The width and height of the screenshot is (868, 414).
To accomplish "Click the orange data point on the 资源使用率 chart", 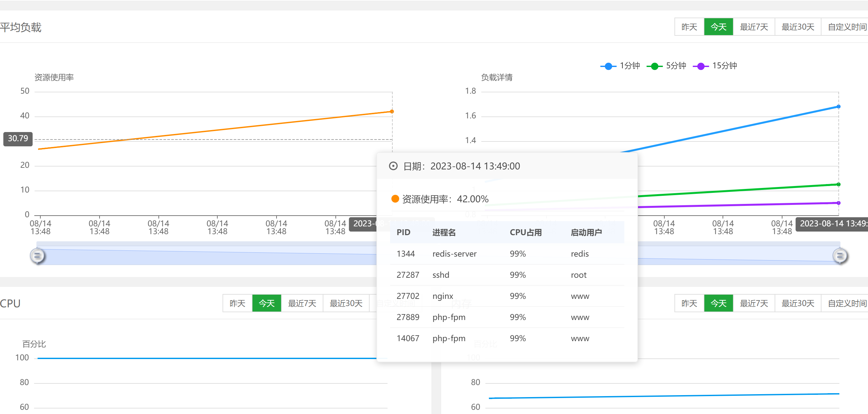I will [x=392, y=112].
